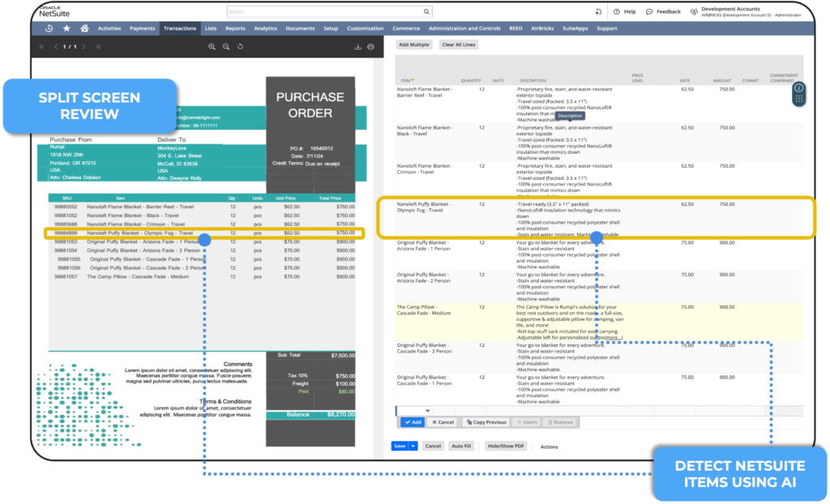
Task: Click the Add Multiple button
Action: pos(414,45)
